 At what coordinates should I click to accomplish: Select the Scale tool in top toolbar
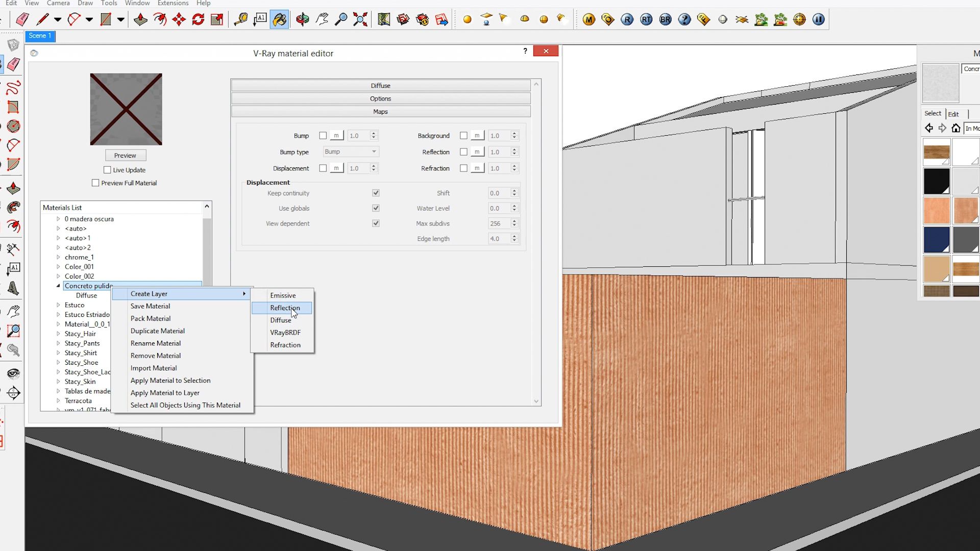217,19
